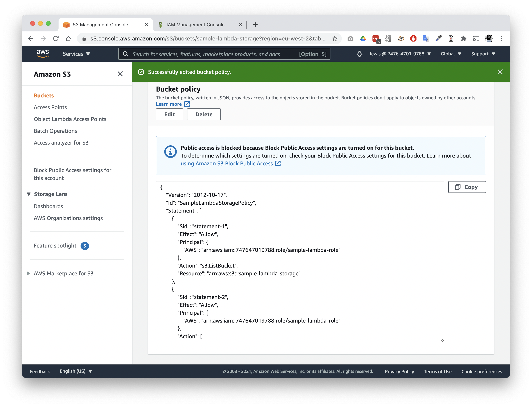Open the using Amazon S3 Block Public Access link

(x=230, y=163)
